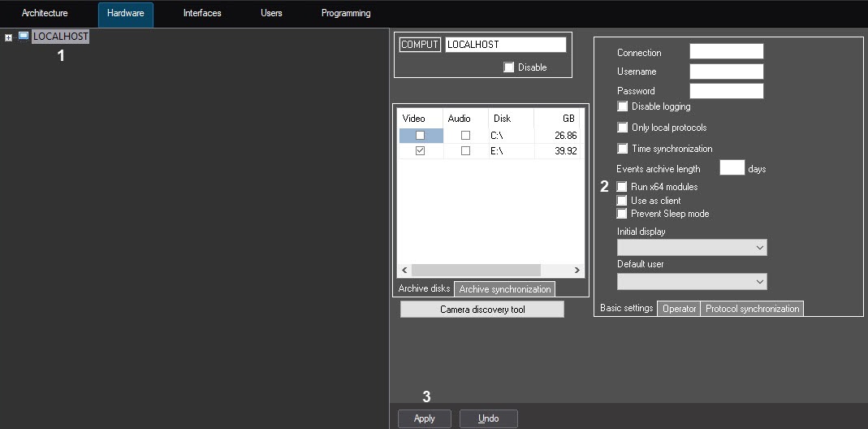Toggle Audio archive for disk E:\
Image resolution: width=868 pixels, height=429 pixels.
coord(465,151)
